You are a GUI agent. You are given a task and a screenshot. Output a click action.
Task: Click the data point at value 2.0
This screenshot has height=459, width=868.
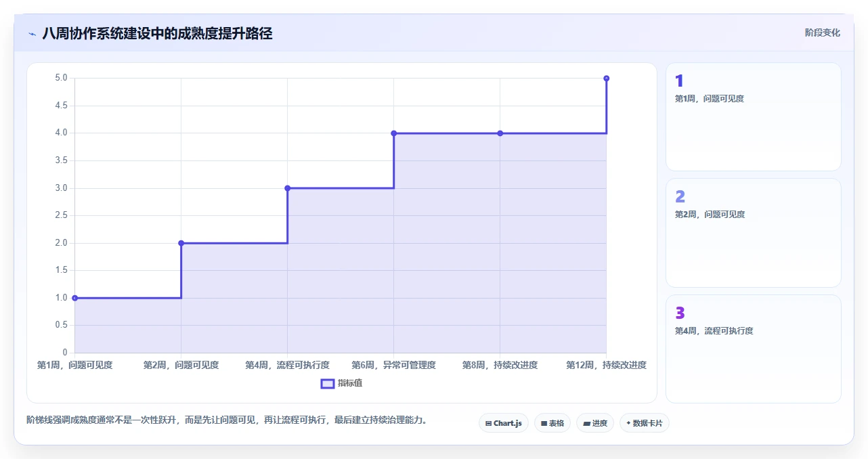181,243
